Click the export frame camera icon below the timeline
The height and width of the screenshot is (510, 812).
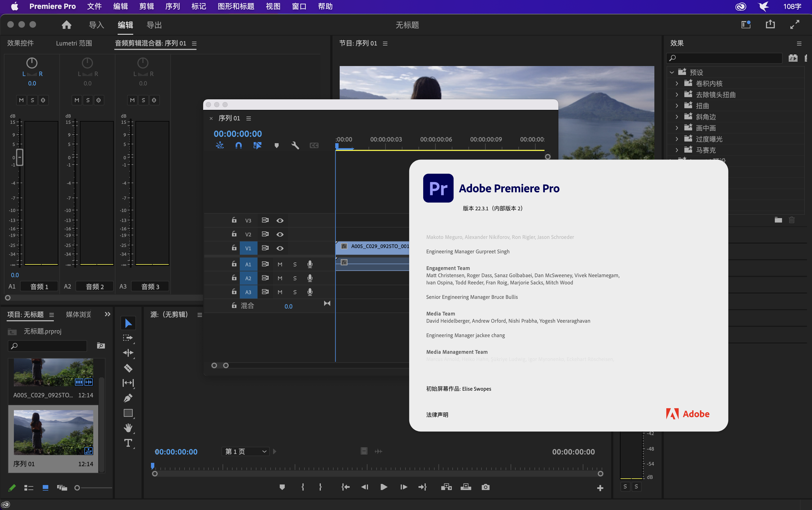click(485, 487)
